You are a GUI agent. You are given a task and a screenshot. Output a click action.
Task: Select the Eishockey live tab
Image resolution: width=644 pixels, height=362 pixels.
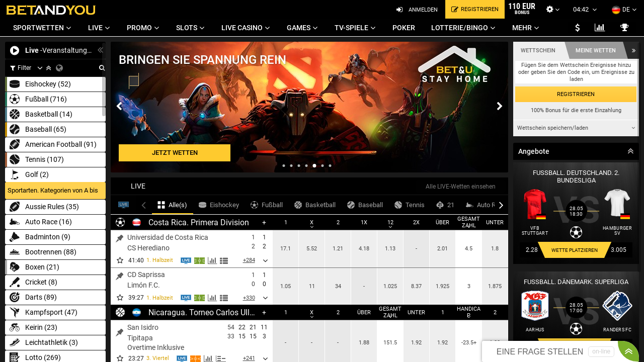click(x=219, y=205)
